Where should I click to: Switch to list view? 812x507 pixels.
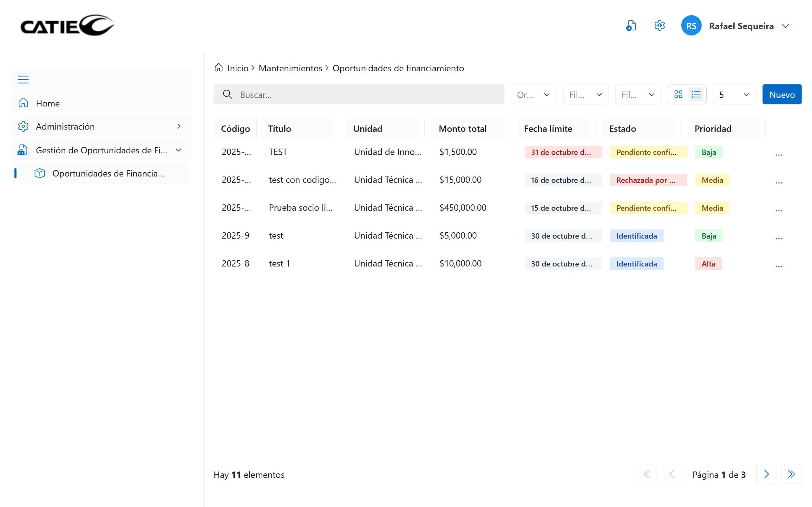click(696, 94)
